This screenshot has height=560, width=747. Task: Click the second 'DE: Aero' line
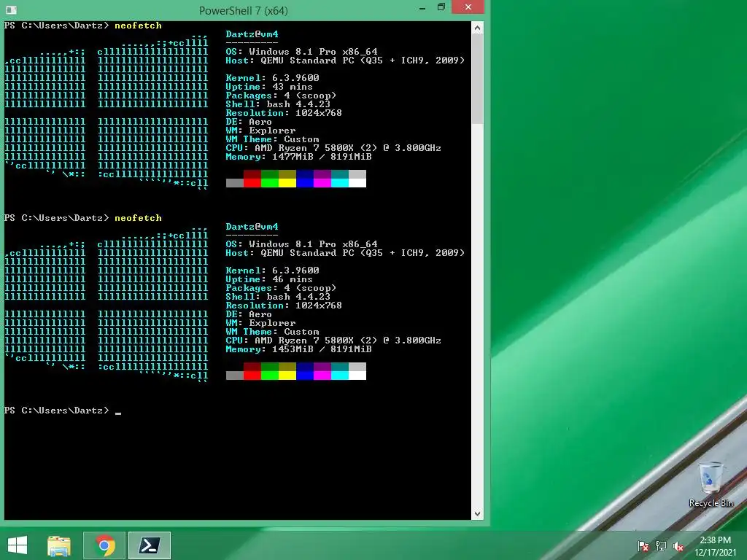click(249, 314)
